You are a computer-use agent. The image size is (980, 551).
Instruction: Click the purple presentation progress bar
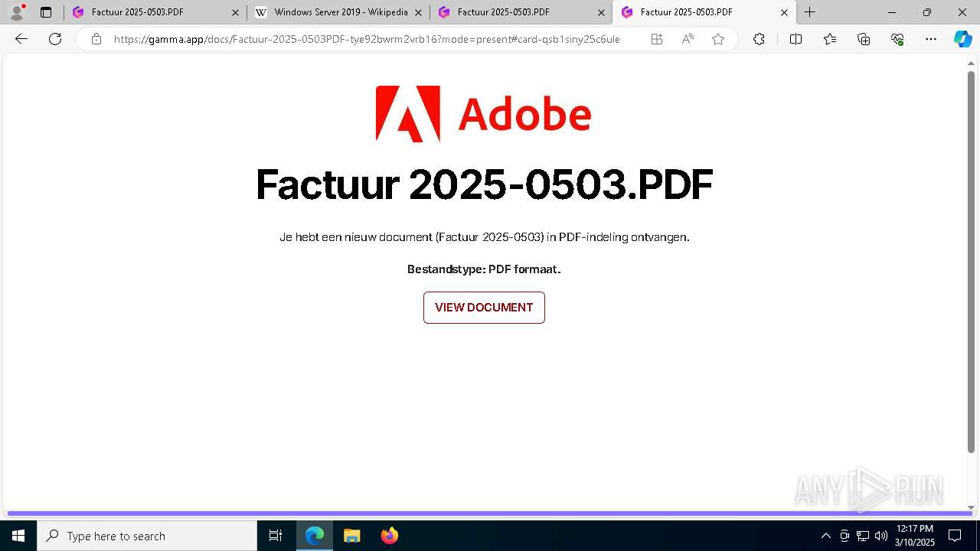click(x=490, y=514)
